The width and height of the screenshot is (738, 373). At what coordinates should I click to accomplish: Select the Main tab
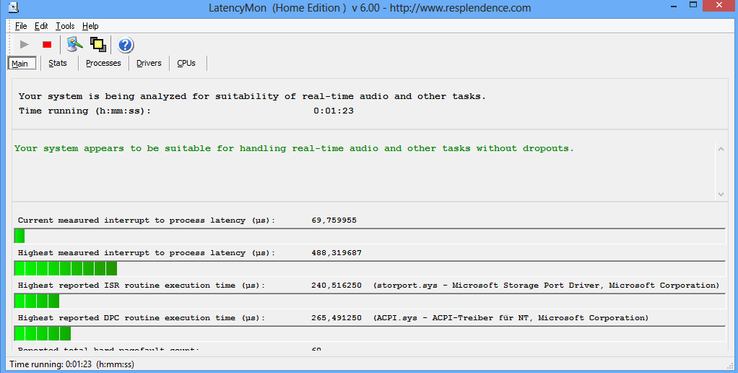click(22, 63)
